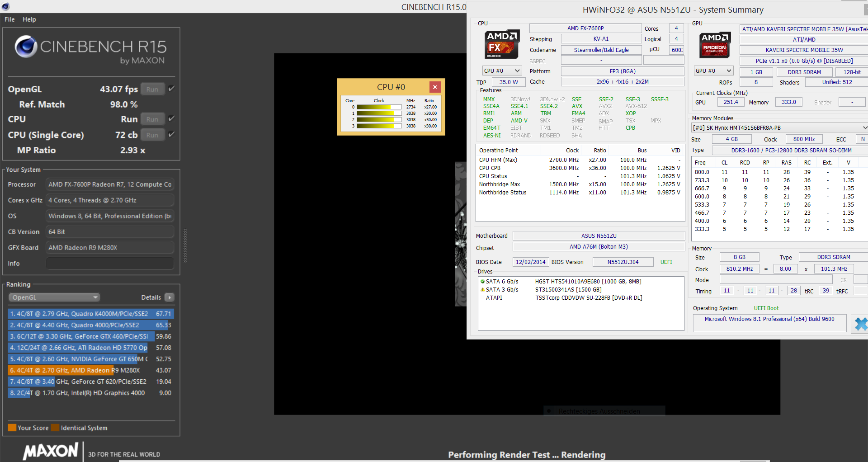The height and width of the screenshot is (462, 868).
Task: Click the BIOS Version N551ZU.304 field
Action: point(623,262)
